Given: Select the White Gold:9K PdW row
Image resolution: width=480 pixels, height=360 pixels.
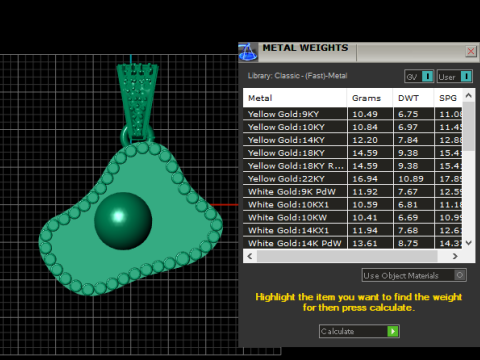Looking at the screenshot, I should click(353, 192).
